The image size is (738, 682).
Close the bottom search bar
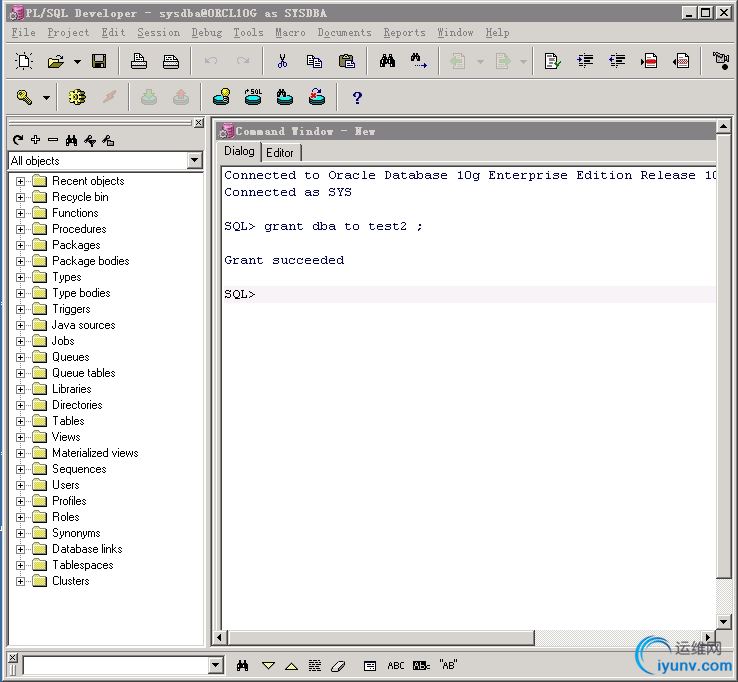(13, 658)
